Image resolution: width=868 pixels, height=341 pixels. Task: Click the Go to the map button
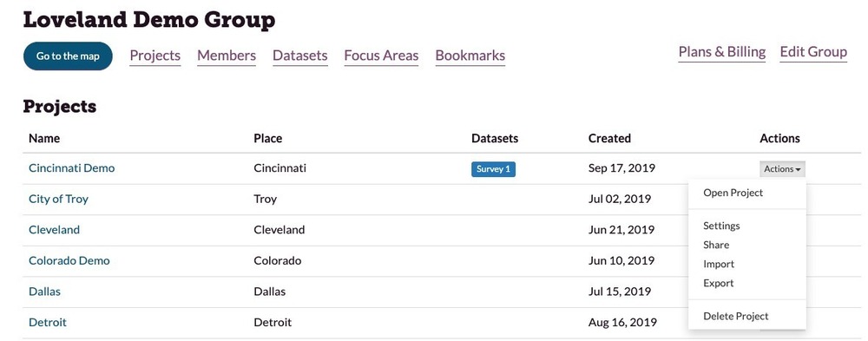click(x=68, y=56)
